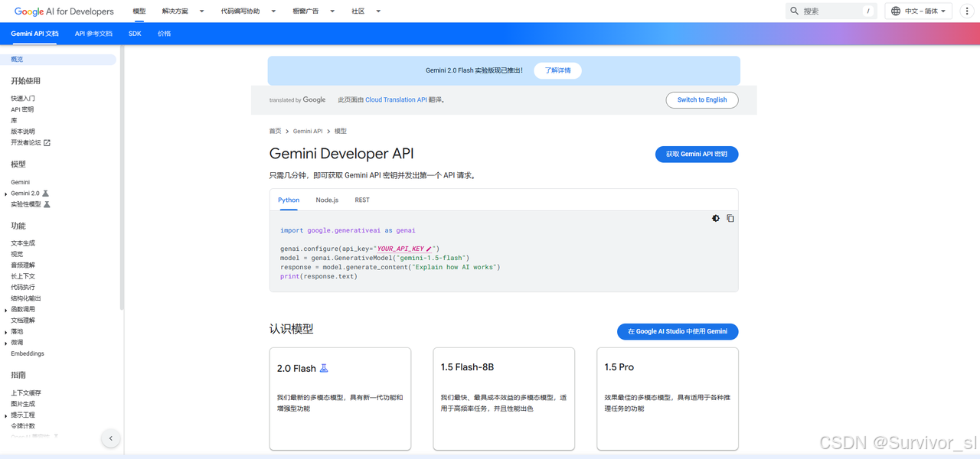980x459 pixels.
Task: Click the search magnifier icon
Action: [794, 11]
